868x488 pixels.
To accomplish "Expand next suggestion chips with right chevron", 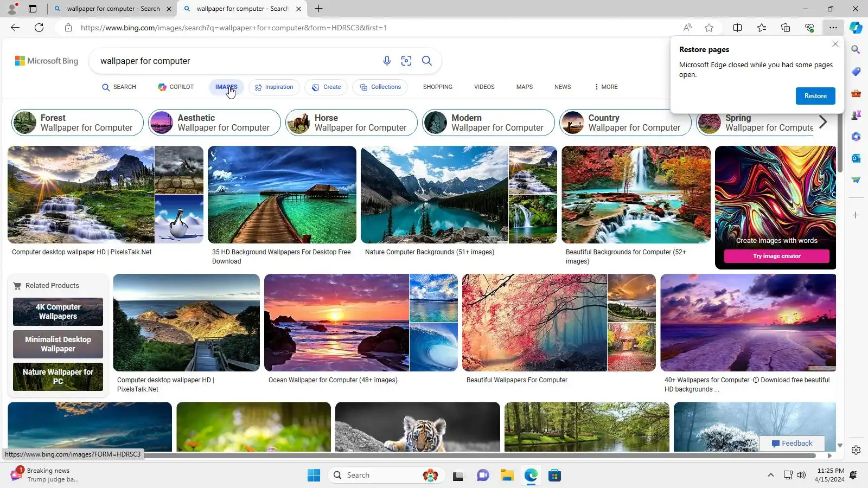I will point(823,123).
